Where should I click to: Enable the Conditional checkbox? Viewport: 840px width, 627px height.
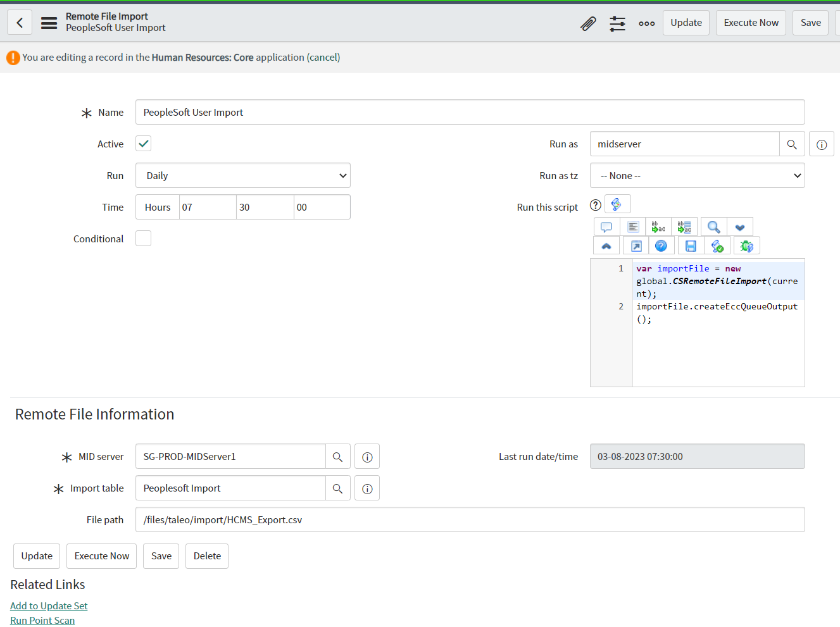click(x=144, y=239)
